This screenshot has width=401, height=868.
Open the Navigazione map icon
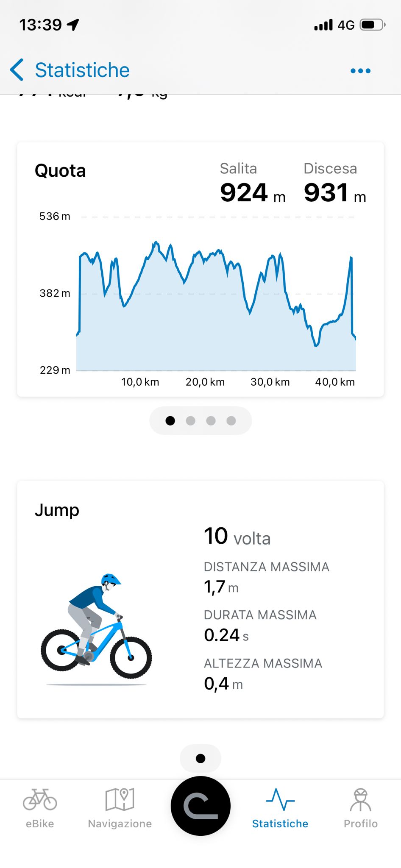coord(120,799)
